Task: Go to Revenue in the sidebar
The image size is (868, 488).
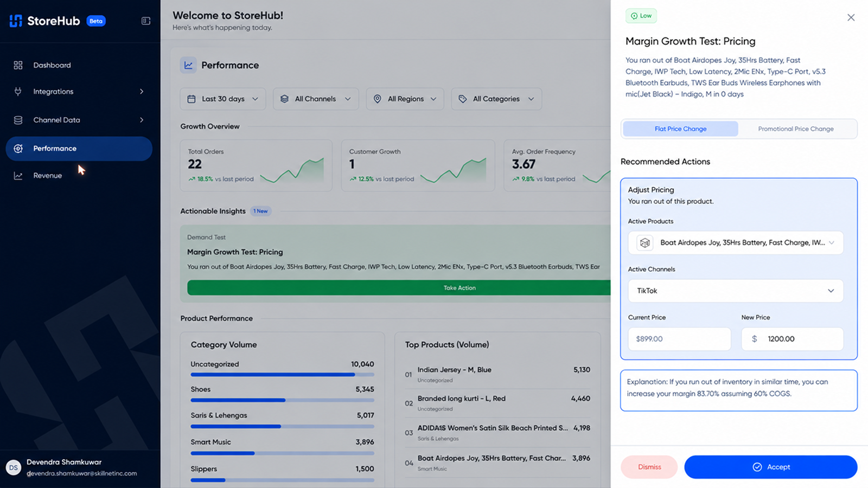Action: point(47,176)
